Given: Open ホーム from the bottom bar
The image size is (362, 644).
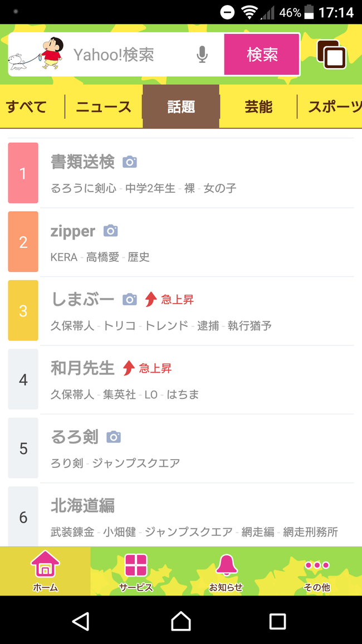Looking at the screenshot, I should (45, 572).
